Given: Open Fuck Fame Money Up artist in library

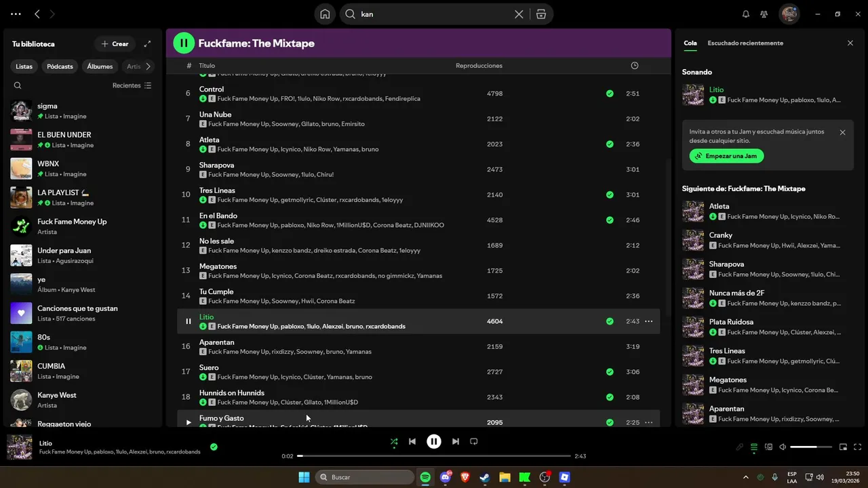Looking at the screenshot, I should coord(81,226).
